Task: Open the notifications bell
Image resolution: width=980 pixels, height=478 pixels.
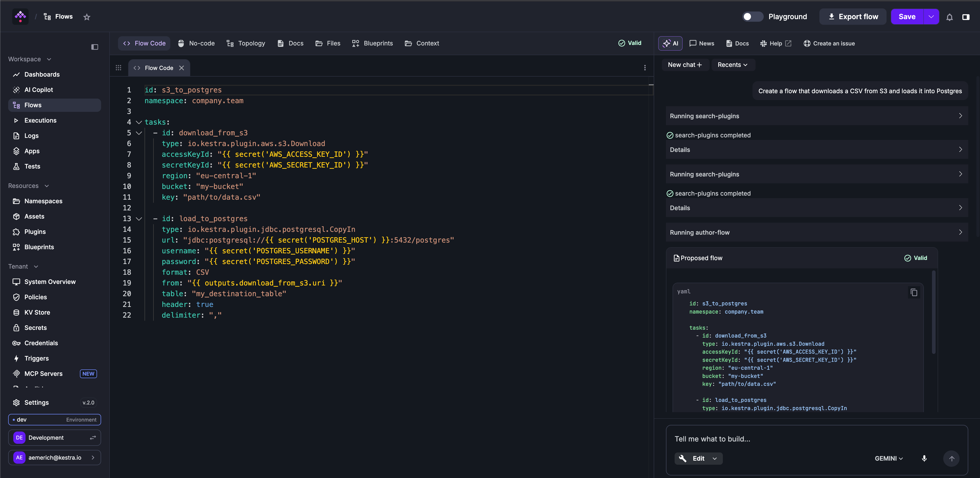Action: [x=949, y=17]
